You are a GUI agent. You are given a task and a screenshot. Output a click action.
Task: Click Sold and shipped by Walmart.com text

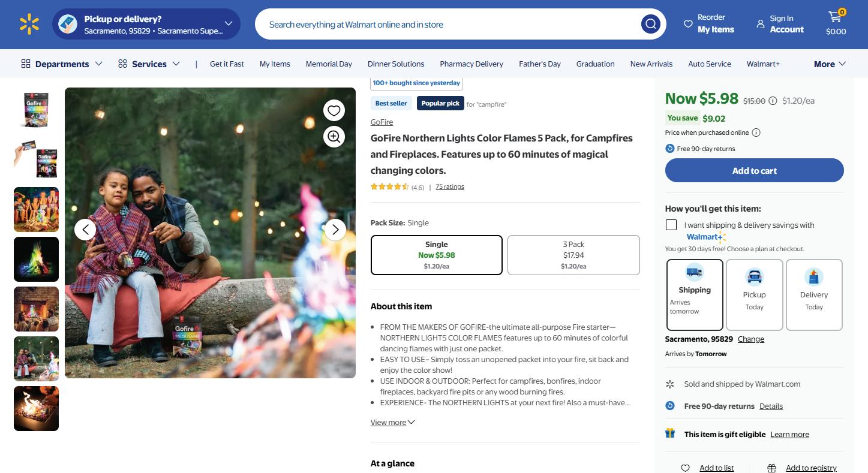742,384
